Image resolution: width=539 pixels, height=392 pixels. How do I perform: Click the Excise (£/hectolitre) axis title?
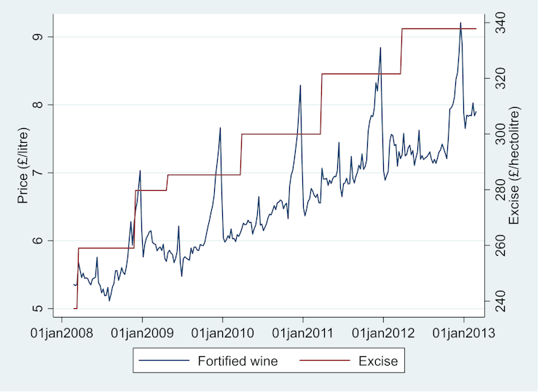click(514, 168)
